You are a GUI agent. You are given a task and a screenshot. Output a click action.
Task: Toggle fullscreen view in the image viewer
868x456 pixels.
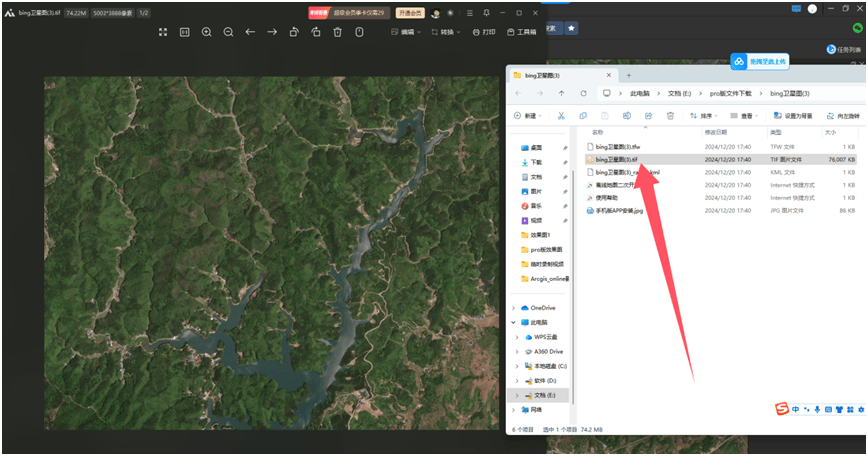tap(163, 32)
